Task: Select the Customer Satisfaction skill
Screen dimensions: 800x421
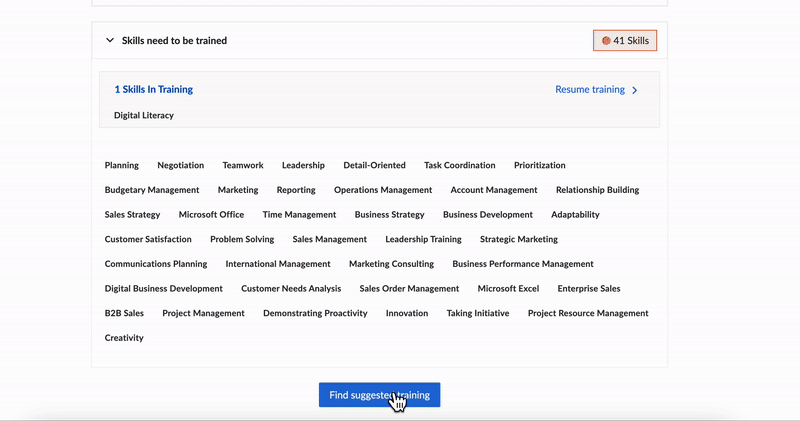Action: 148,239
